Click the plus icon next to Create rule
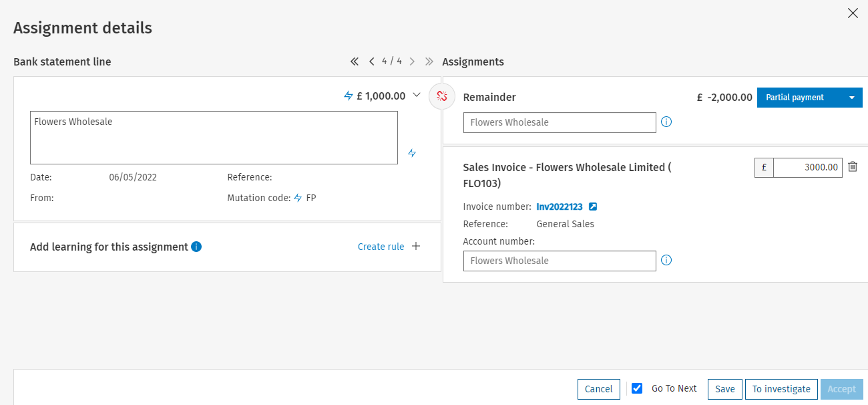This screenshot has width=868, height=405. (x=416, y=247)
